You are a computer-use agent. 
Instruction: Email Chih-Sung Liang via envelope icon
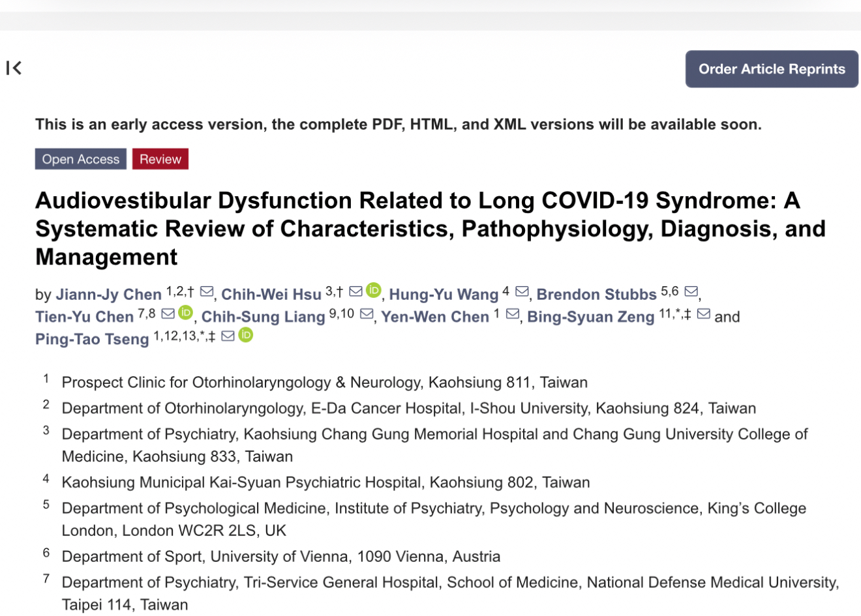tap(367, 314)
